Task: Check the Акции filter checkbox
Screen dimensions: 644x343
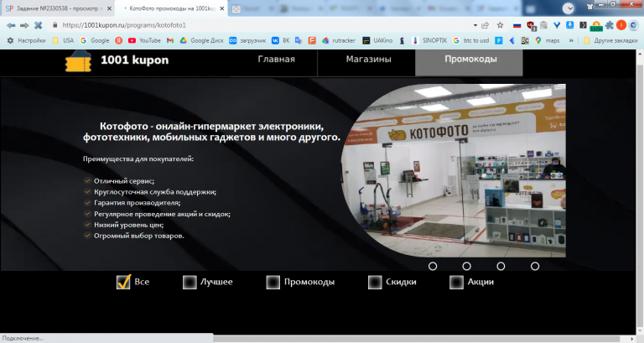Action: [x=456, y=283]
